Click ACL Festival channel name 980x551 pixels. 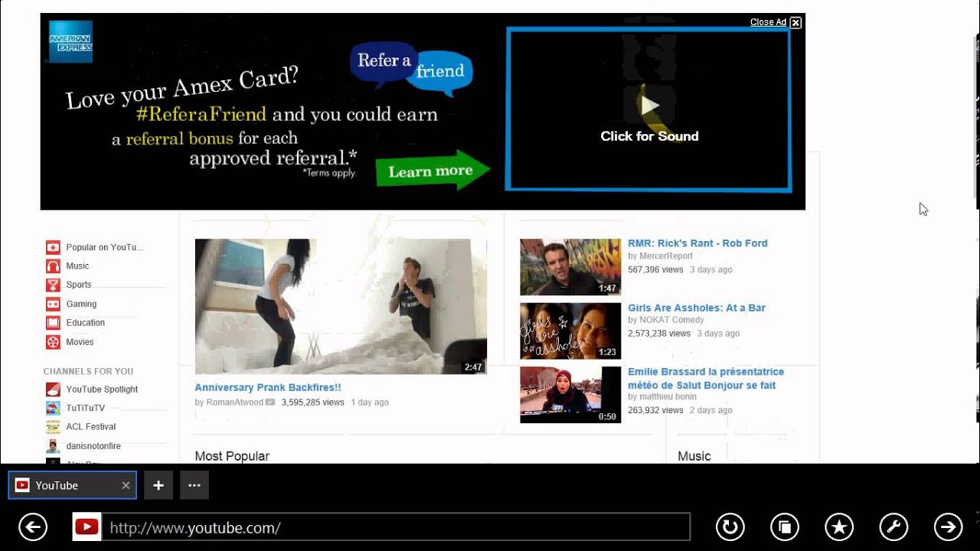tap(91, 427)
